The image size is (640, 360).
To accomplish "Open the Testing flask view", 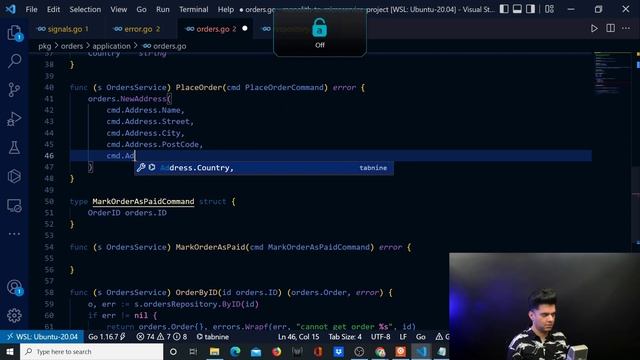I will [x=14, y=148].
